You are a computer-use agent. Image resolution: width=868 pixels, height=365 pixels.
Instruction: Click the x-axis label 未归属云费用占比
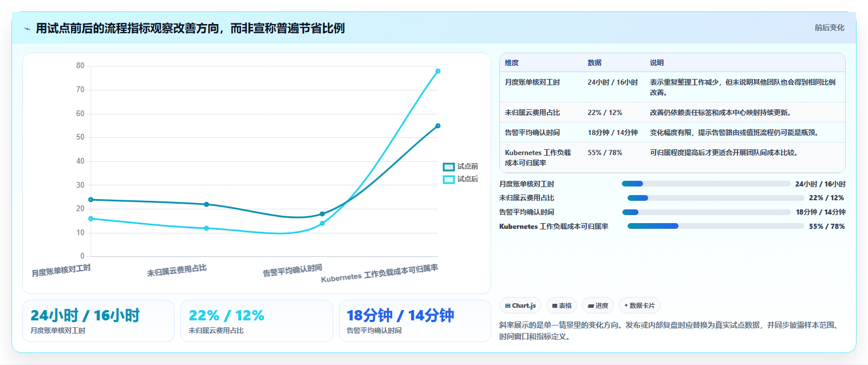pos(177,271)
